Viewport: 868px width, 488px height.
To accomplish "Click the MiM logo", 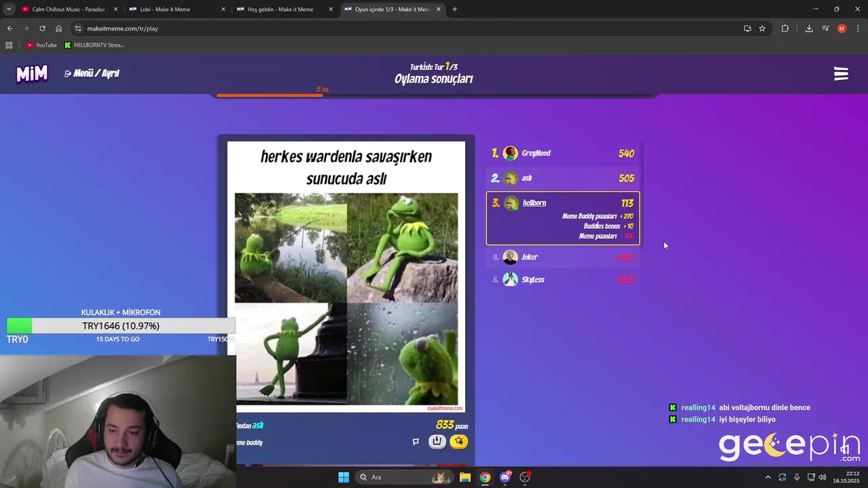I will [x=32, y=74].
